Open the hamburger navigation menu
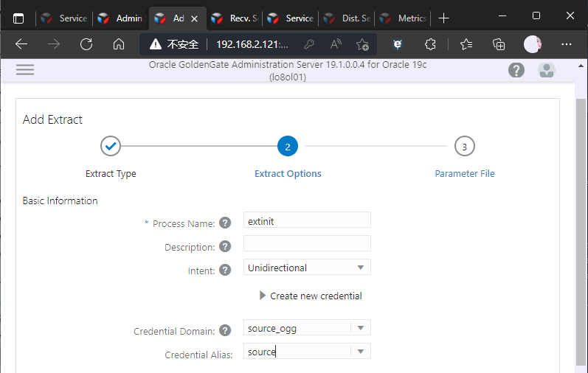This screenshot has height=373, width=588. point(25,69)
